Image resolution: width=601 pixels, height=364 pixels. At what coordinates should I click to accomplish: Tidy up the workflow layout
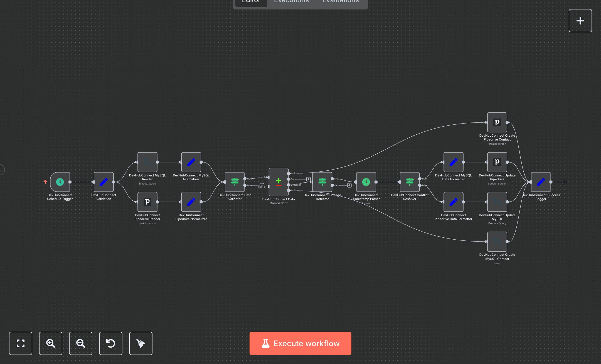click(141, 343)
